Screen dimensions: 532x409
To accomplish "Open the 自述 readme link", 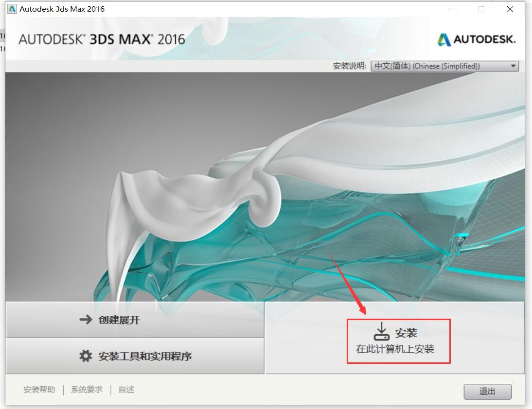I will tap(126, 390).
